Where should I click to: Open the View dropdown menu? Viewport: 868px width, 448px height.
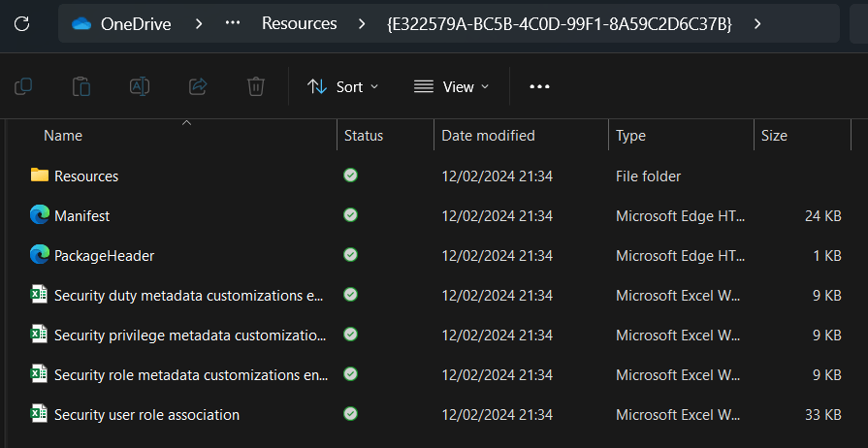click(x=451, y=86)
